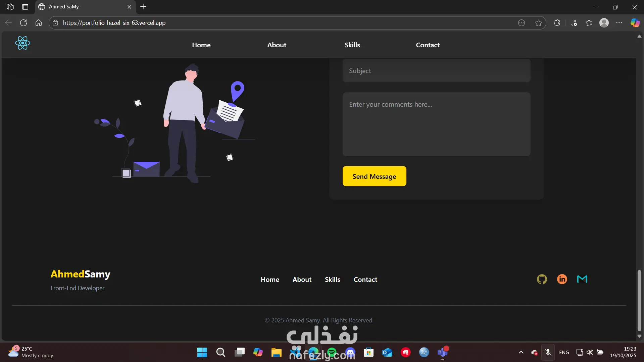The height and width of the screenshot is (362, 644).
Task: Open Outlook from the taskbar
Action: click(387, 352)
